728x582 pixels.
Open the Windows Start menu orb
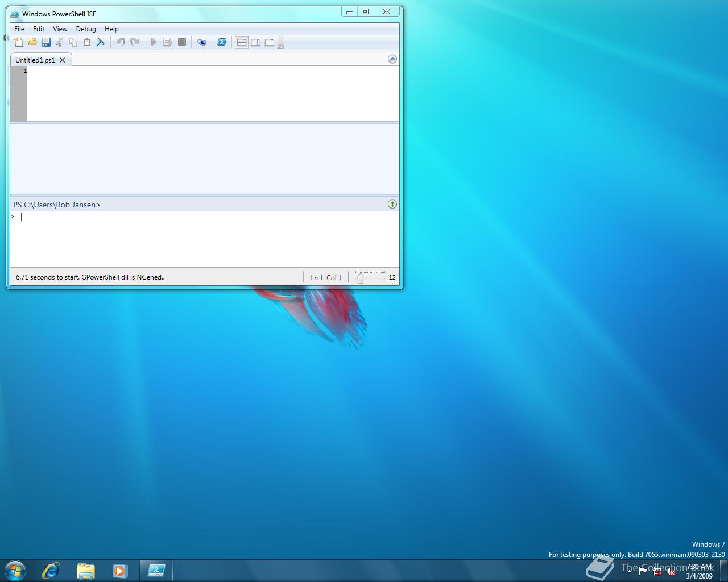pyautogui.click(x=15, y=570)
